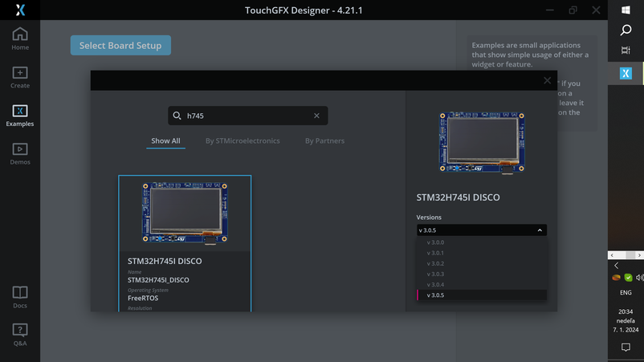The width and height of the screenshot is (644, 362).
Task: Open the Home section in sidebar
Action: 20,39
